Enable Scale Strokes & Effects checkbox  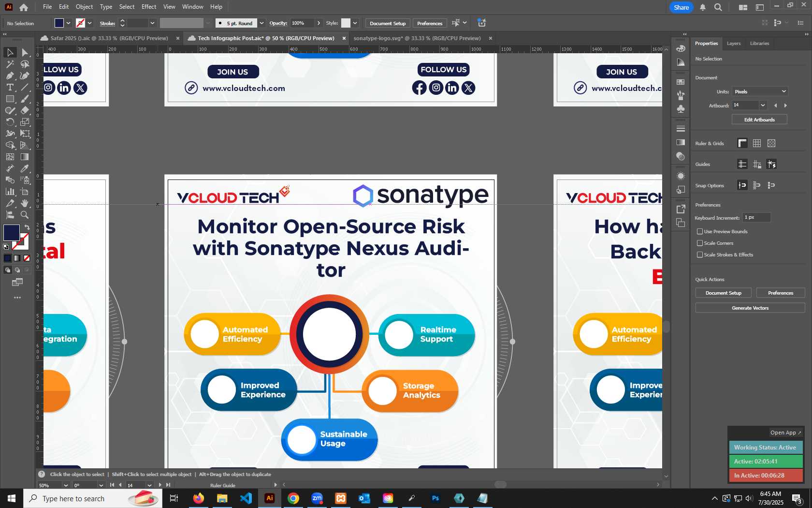coord(700,255)
